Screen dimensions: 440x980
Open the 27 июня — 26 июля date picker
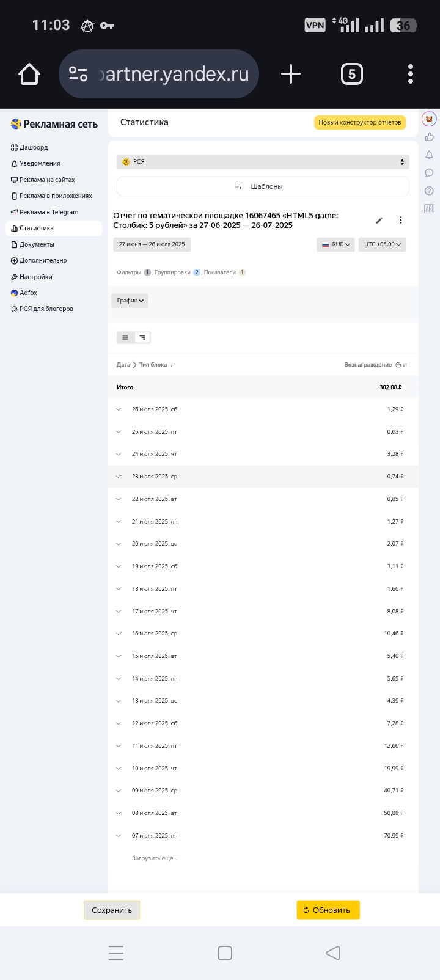[152, 244]
